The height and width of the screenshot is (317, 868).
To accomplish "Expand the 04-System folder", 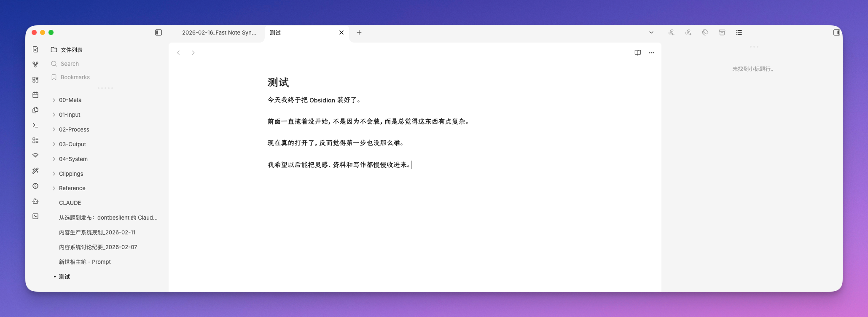I will pyautogui.click(x=54, y=159).
